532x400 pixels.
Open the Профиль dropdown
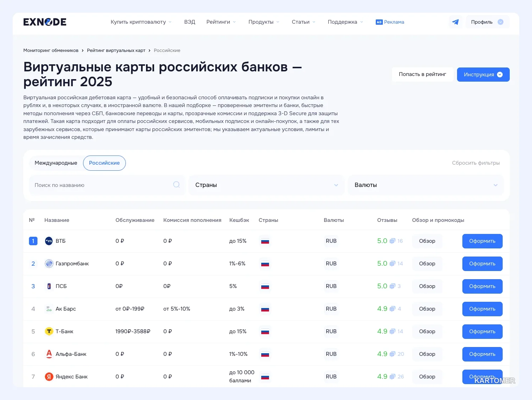(487, 22)
